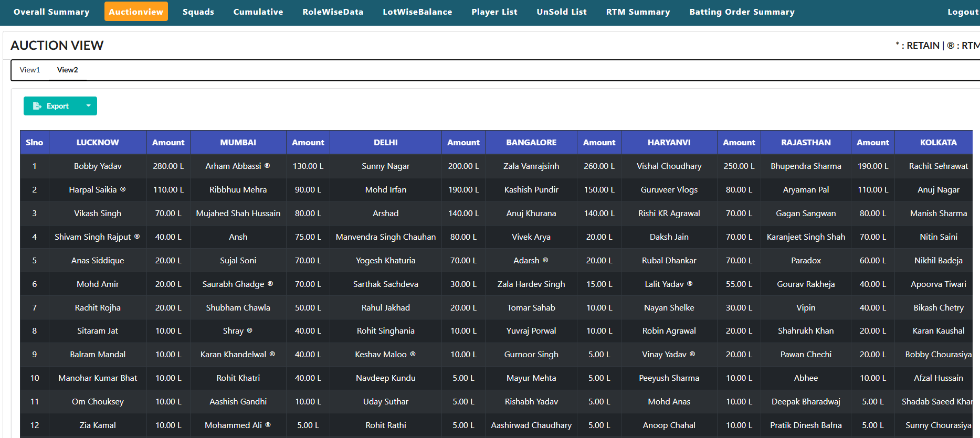Select Manvendra Singh Chauhan cell
This screenshot has width=980, height=438.
click(x=386, y=237)
